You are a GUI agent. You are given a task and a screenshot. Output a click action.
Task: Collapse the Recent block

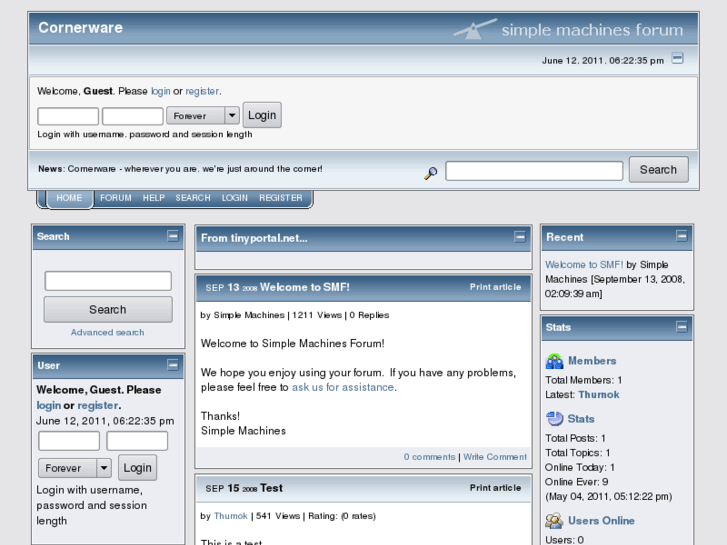681,236
